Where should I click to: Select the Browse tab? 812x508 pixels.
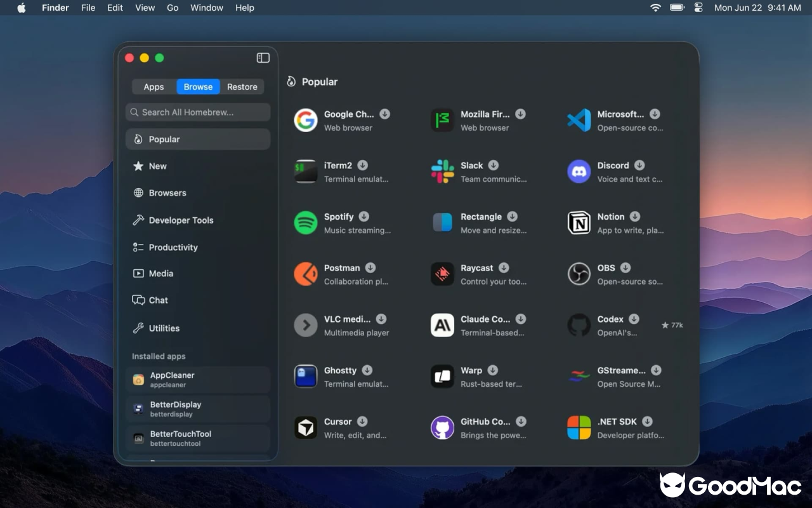198,87
